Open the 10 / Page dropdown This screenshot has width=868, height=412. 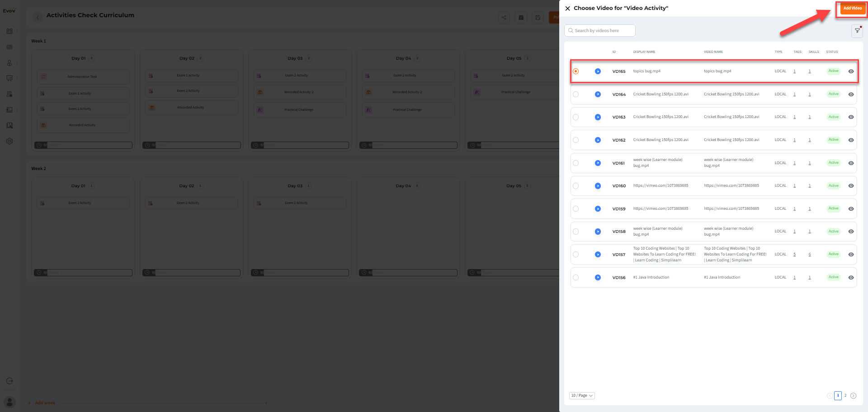[582, 396]
